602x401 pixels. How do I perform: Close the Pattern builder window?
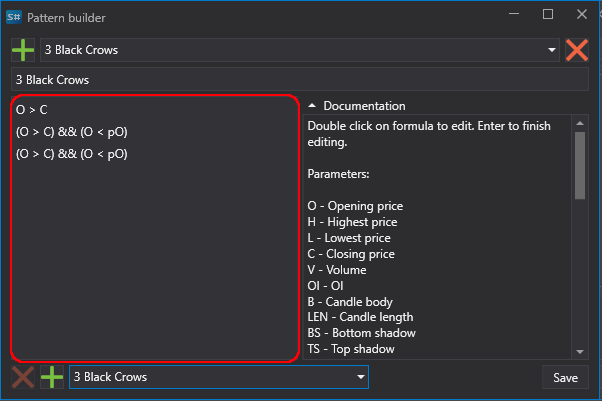(x=582, y=14)
